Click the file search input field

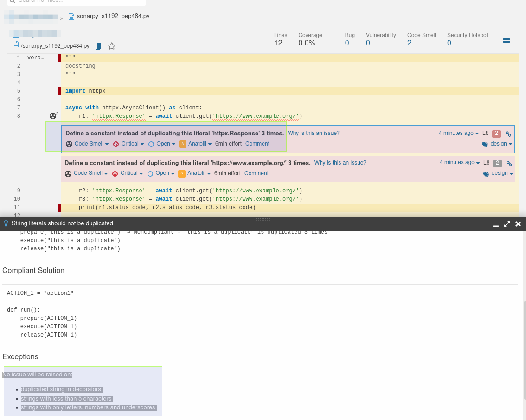coord(77,2)
